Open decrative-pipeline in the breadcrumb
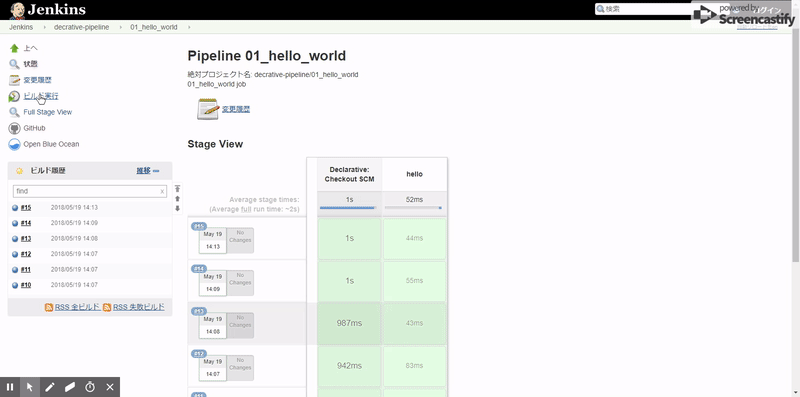The height and width of the screenshot is (397, 800). [82, 27]
